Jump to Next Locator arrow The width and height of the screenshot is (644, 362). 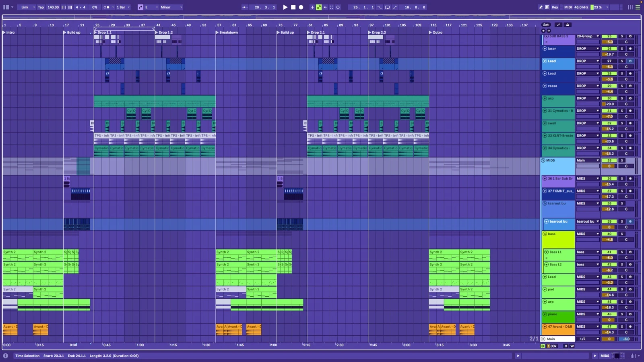coord(548,31)
